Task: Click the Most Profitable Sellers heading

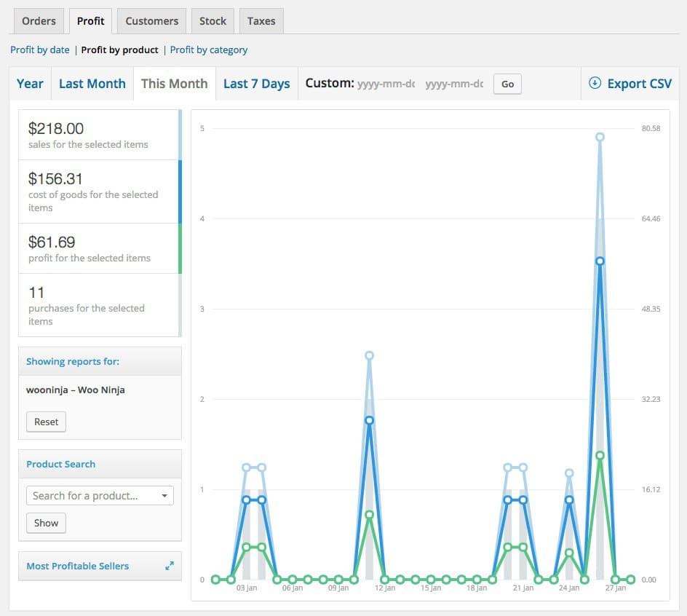Action: point(78,566)
